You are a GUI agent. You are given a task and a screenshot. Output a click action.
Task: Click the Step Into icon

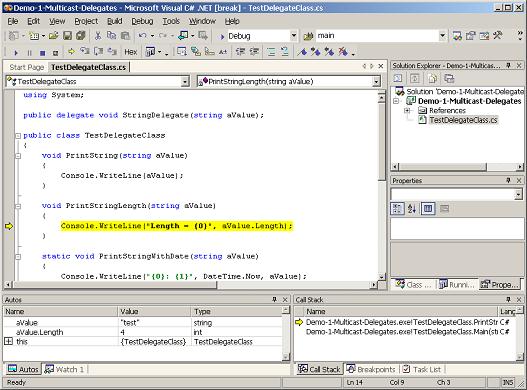pyautogui.click(x=84, y=52)
